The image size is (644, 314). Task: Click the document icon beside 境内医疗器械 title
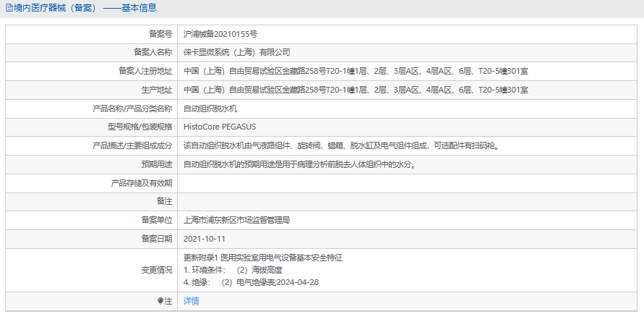(x=9, y=8)
